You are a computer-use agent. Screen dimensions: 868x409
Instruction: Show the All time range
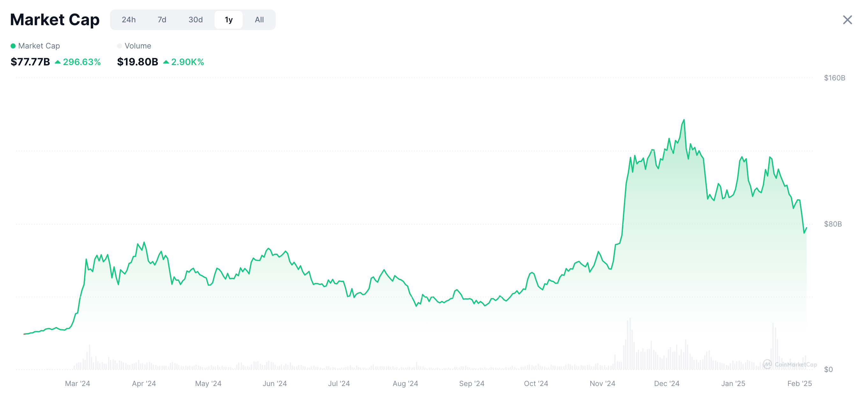(x=259, y=20)
